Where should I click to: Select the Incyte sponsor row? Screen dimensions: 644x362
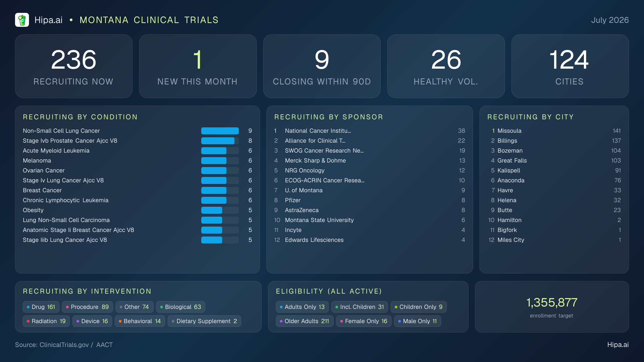(369, 230)
